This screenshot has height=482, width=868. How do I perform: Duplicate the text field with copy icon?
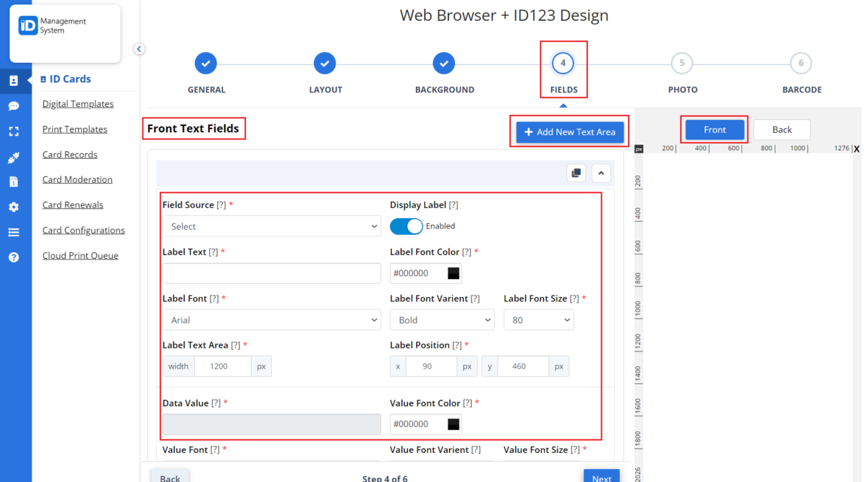tap(576, 173)
